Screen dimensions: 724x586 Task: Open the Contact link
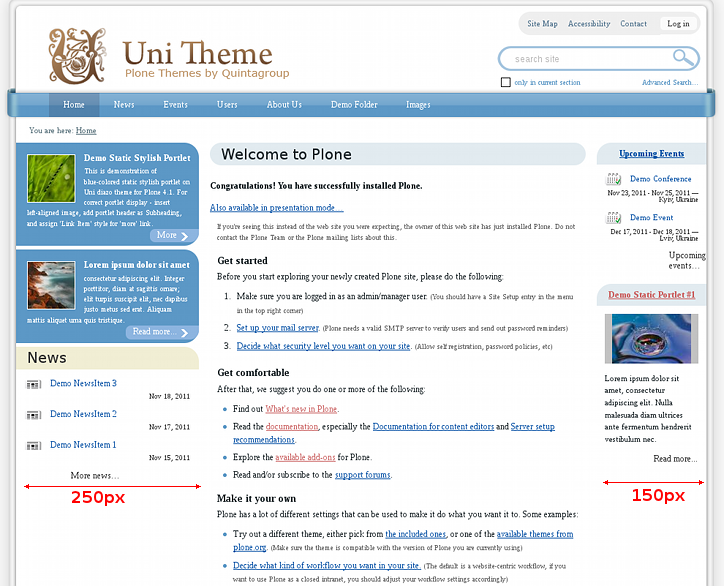634,24
